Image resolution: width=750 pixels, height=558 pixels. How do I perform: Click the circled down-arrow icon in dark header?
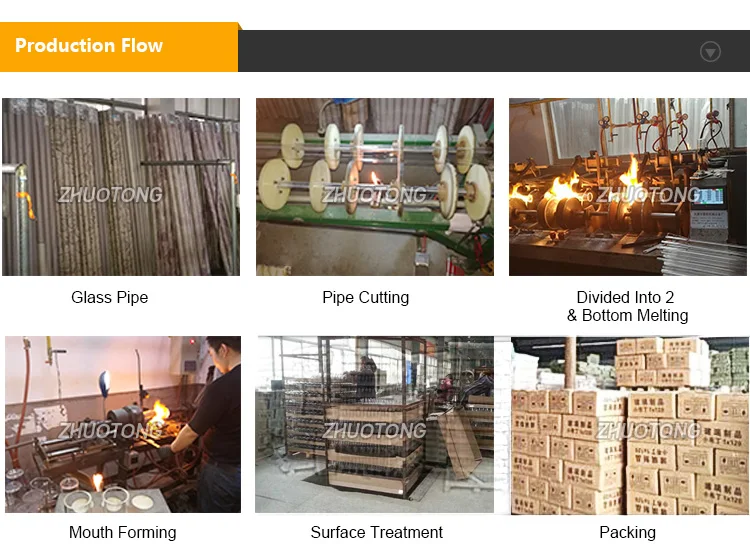click(x=710, y=52)
